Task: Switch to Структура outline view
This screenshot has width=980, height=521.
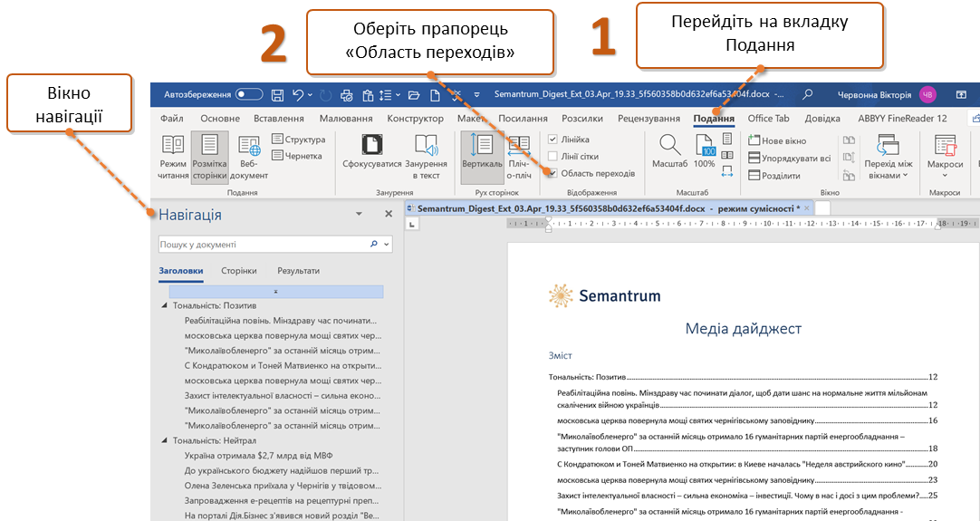Action: 298,140
